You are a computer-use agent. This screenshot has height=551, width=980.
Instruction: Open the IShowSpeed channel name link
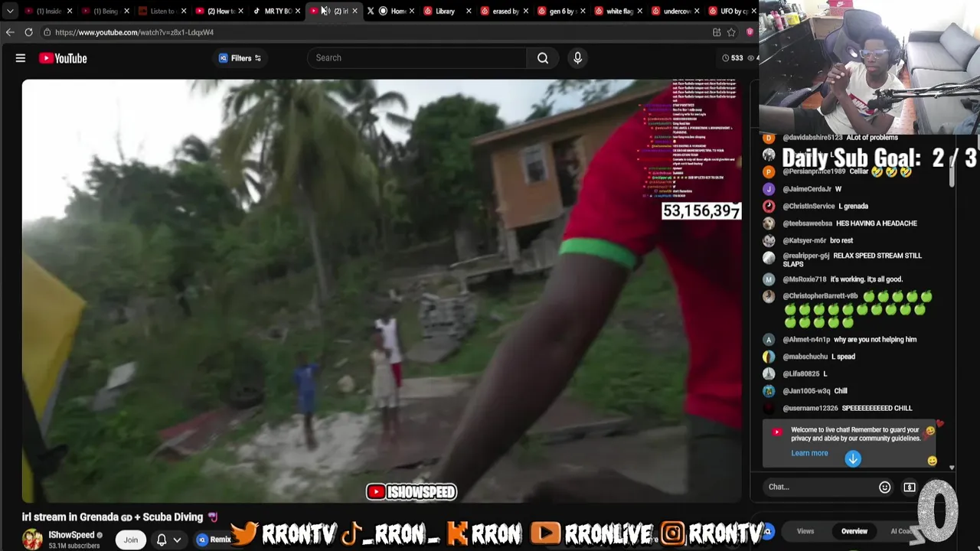point(71,535)
